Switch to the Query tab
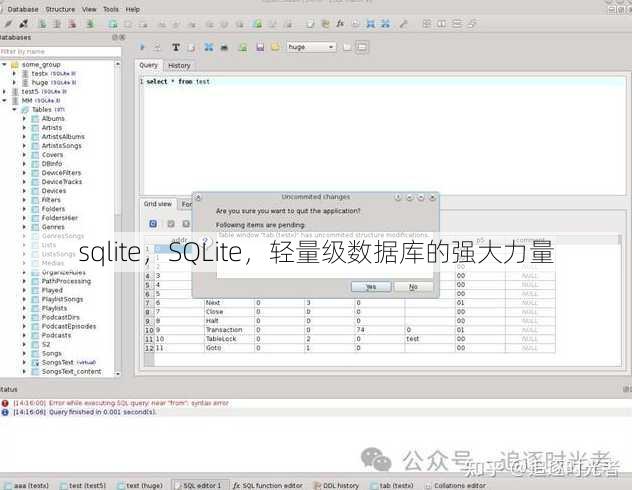This screenshot has height=490, width=632. 148,65
